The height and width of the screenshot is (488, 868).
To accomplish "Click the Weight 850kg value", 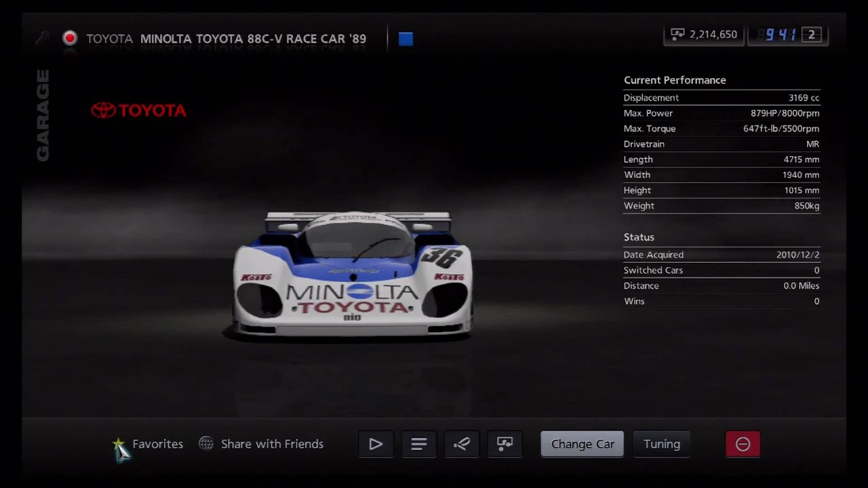I will pyautogui.click(x=807, y=206).
